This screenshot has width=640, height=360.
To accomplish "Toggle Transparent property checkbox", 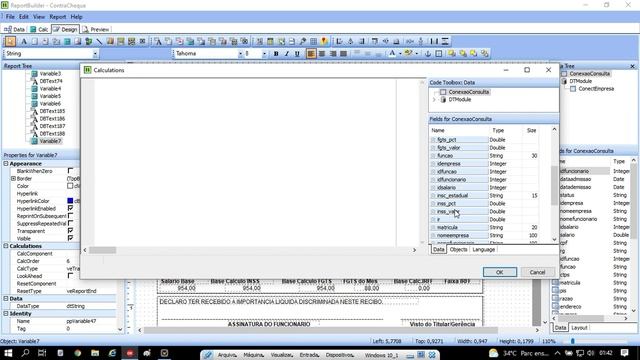I will [x=70, y=231].
